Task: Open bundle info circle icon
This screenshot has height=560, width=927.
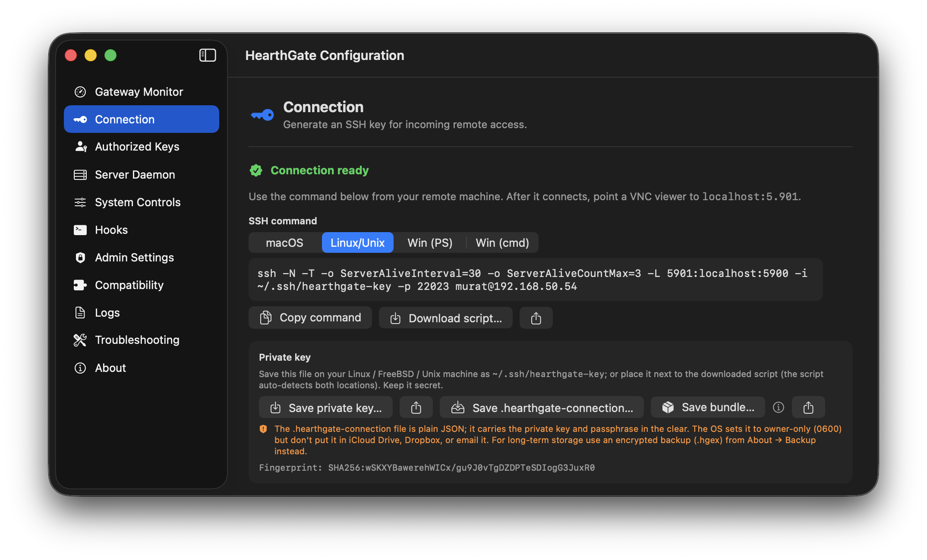Action: pyautogui.click(x=779, y=407)
